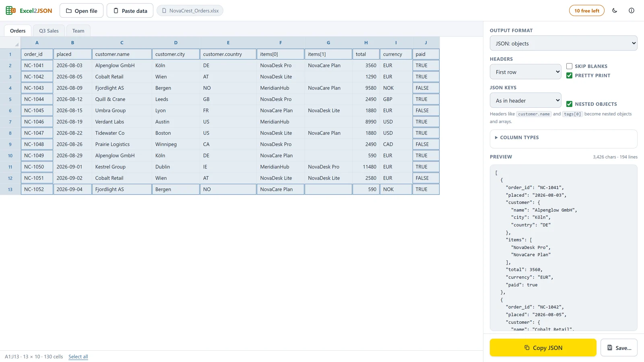Click the Save... button
Image resolution: width=644 pixels, height=362 pixels.
point(619,348)
